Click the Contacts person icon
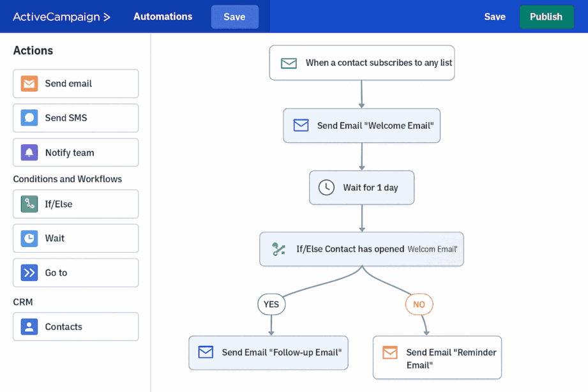588x392 pixels. pos(29,327)
